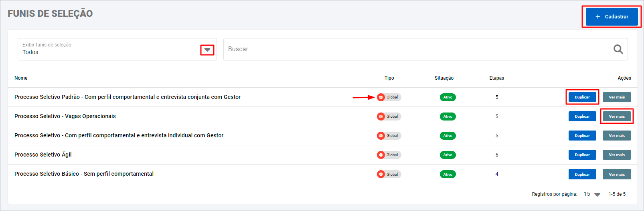Image resolution: width=644 pixels, height=211 pixels.
Task: Duplicate the Processo Seletivo Ágil funnel
Action: coord(582,155)
